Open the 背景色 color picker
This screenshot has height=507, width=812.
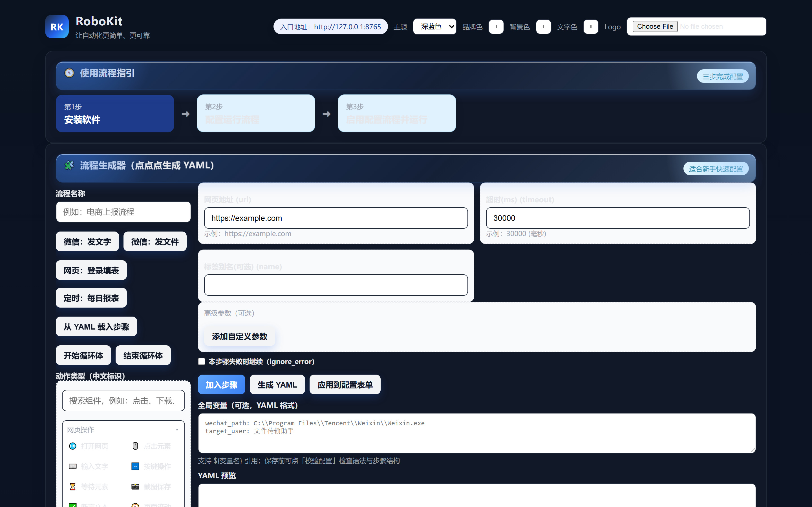pos(543,27)
